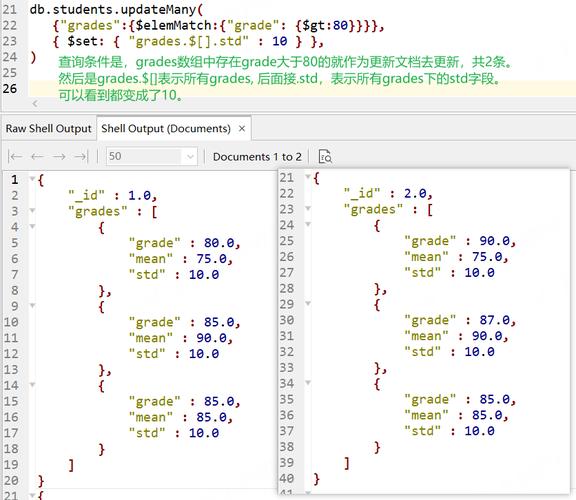Collapse grade object at line 24

coord(308,224)
